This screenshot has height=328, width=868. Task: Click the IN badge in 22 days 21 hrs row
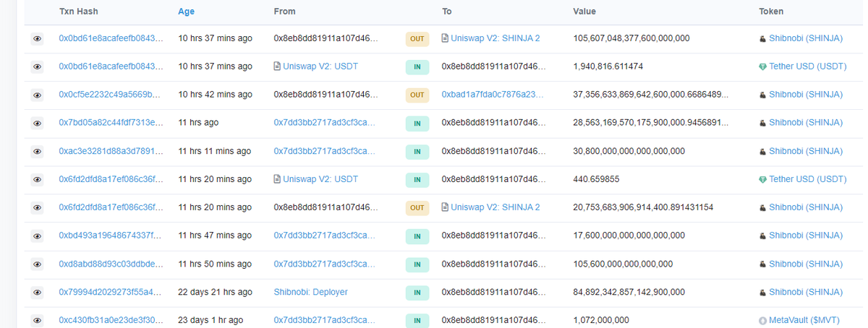417,292
